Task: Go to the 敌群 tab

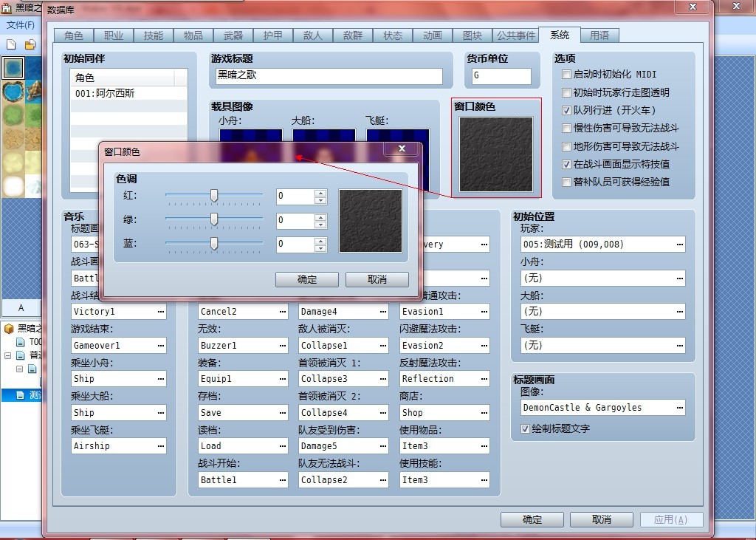Action: tap(353, 35)
